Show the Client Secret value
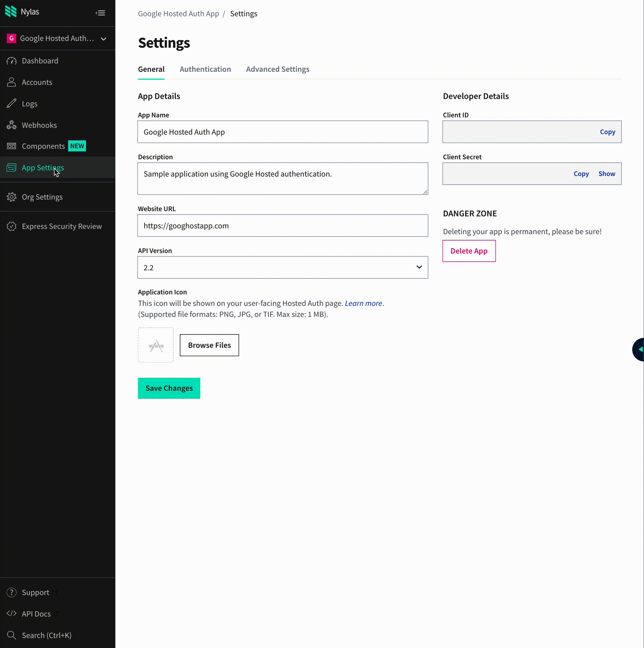 click(606, 174)
